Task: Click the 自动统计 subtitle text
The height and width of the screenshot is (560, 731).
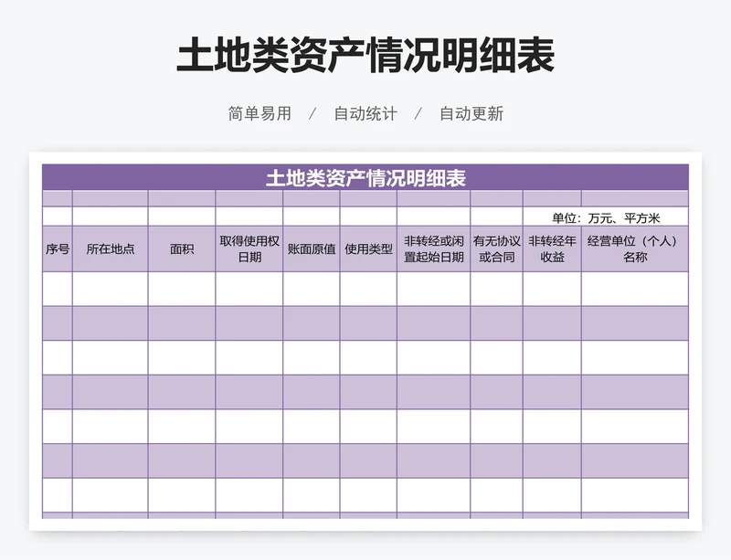Action: [x=365, y=114]
